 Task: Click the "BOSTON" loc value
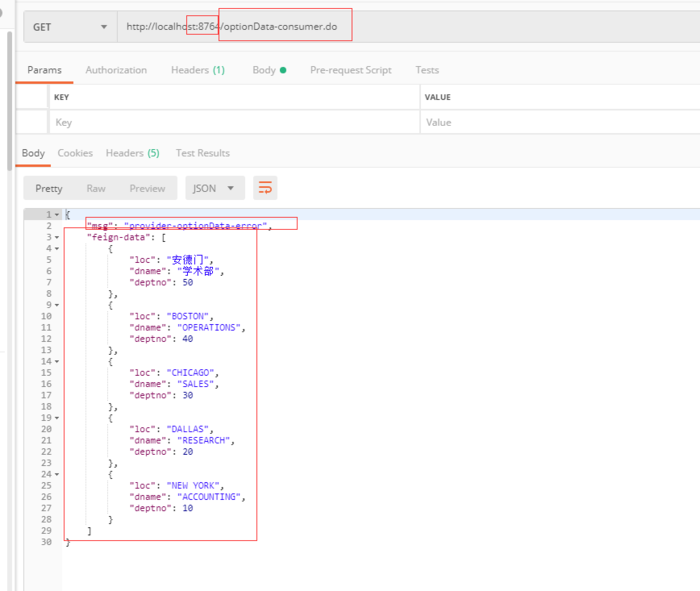[188, 316]
